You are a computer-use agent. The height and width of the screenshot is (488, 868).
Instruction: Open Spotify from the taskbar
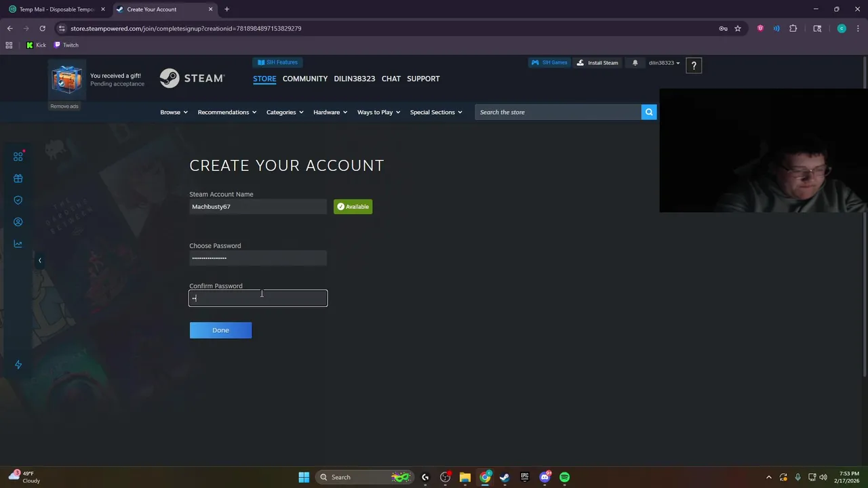(x=564, y=477)
